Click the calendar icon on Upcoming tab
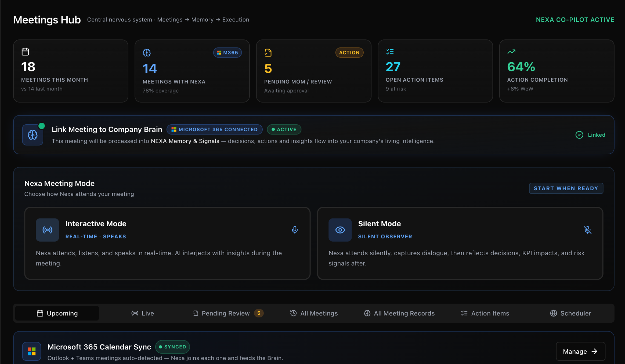The height and width of the screenshot is (364, 625). pos(40,313)
